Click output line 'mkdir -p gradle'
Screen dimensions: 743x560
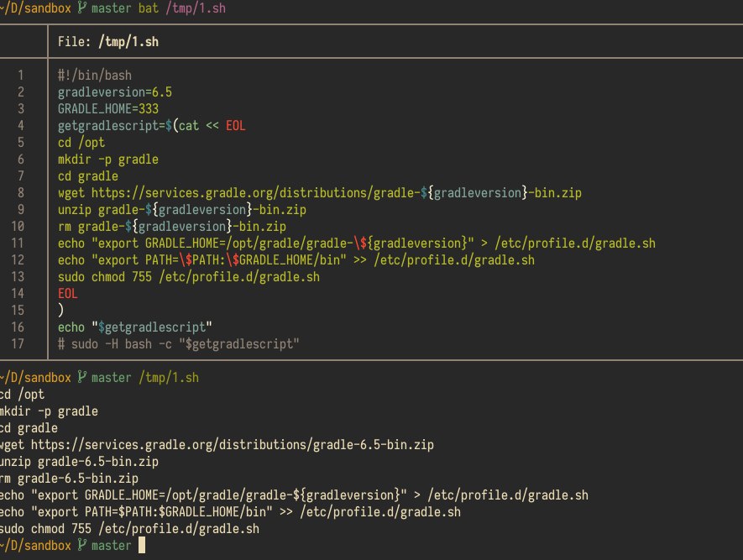pos(49,411)
